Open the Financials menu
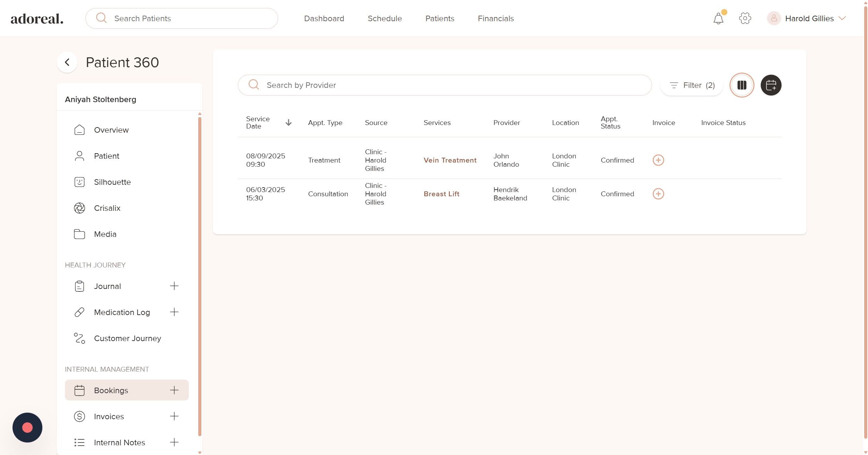 click(x=495, y=18)
